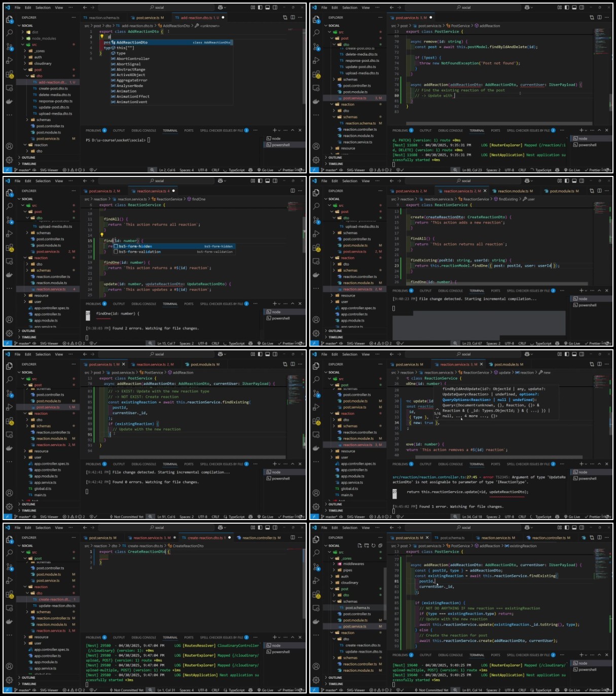The width and height of the screenshot is (616, 696).
Task: Open Search view in add-reaction.dto.ts window activity bar
Action: [x=10, y=33]
